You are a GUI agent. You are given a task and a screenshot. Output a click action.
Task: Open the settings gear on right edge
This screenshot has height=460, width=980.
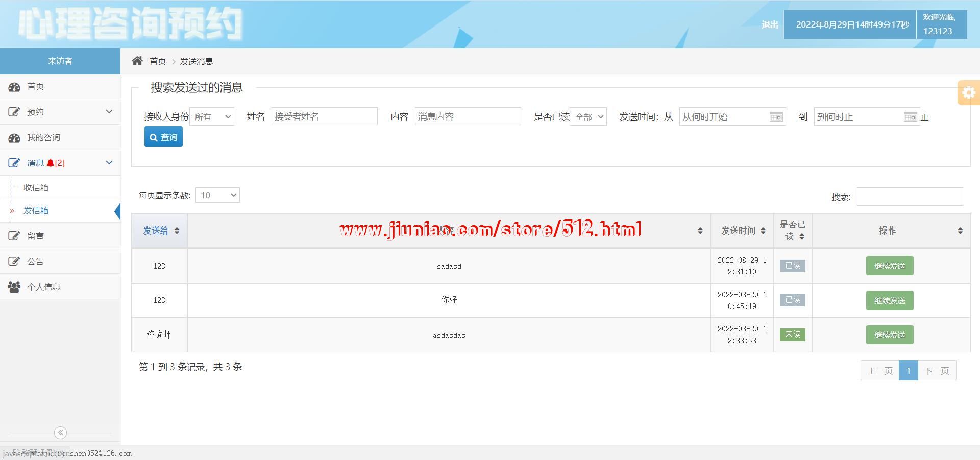968,92
